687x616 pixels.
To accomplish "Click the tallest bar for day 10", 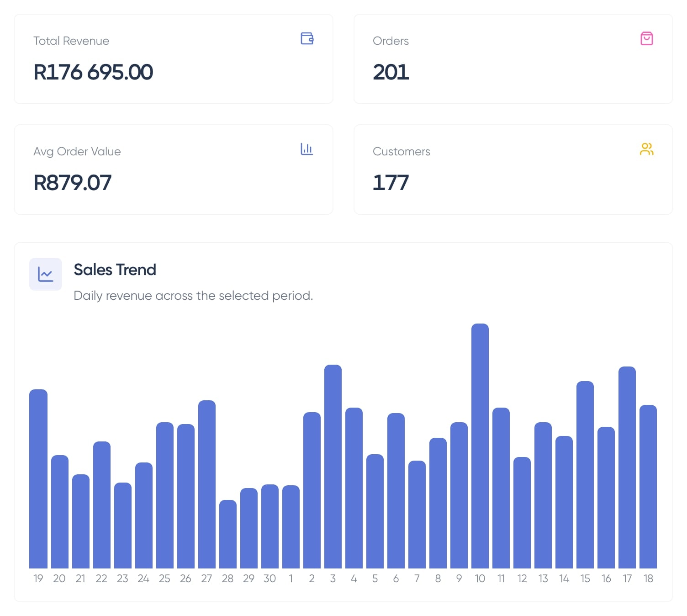I will (x=480, y=446).
